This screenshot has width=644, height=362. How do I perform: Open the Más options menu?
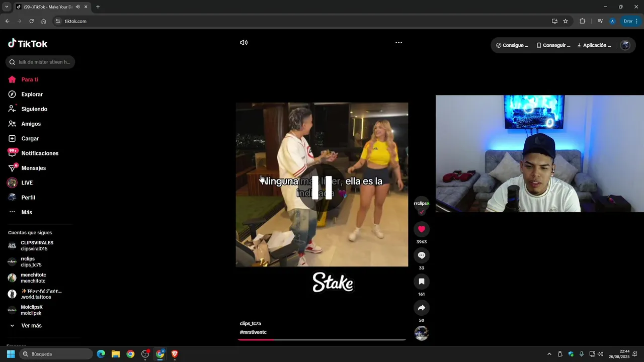(20, 212)
